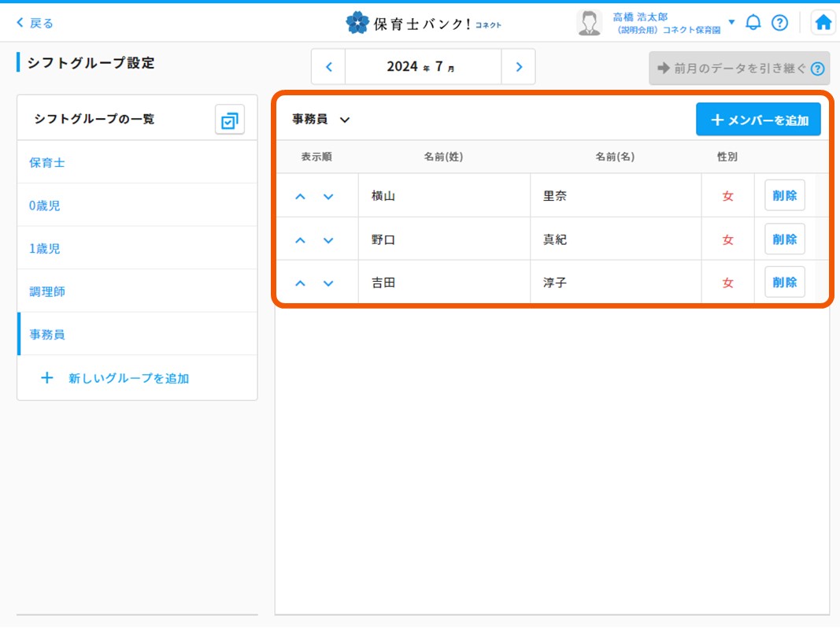Open the account dropdown next to 高橋 浩太郎
Image resolution: width=840 pixels, height=630 pixels.
coord(731,22)
